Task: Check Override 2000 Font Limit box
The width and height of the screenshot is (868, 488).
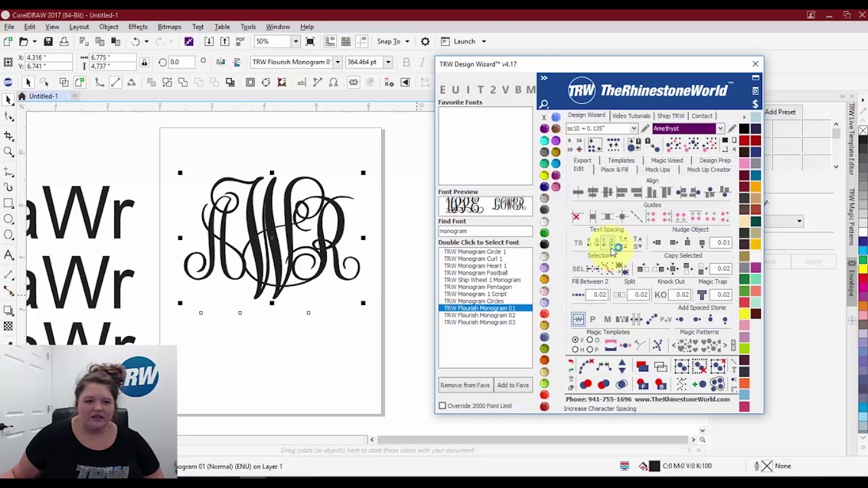Action: click(443, 406)
